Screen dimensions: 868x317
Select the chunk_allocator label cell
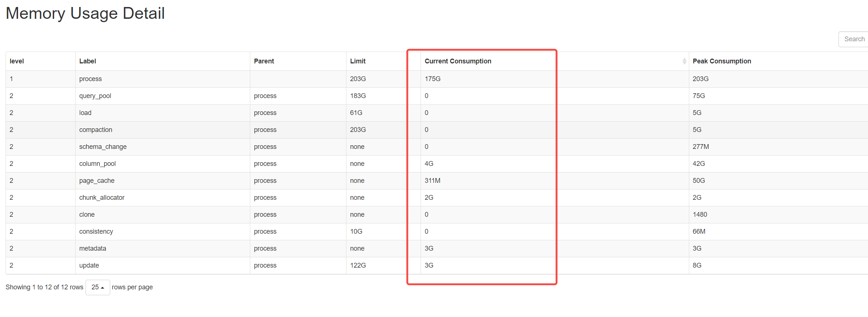[x=102, y=198]
